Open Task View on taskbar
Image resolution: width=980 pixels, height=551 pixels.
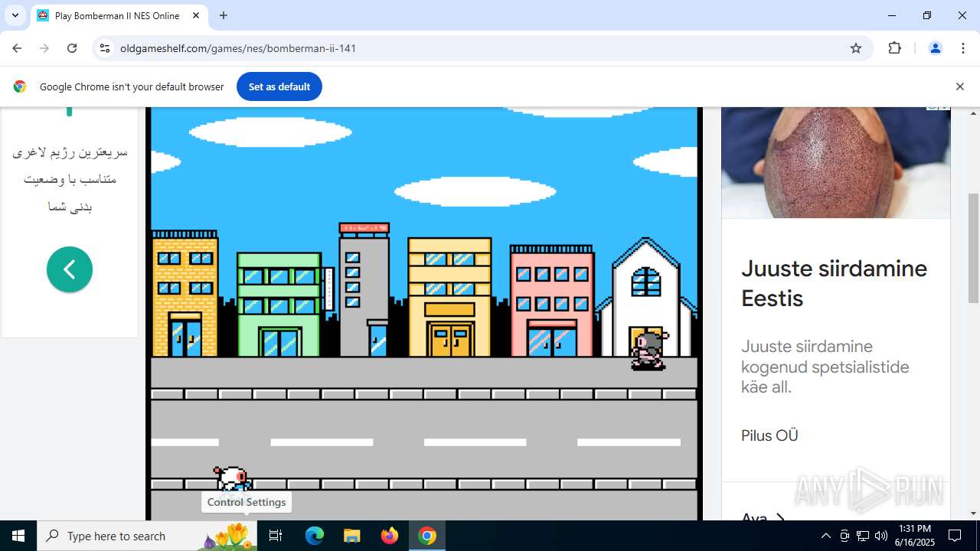pos(276,536)
